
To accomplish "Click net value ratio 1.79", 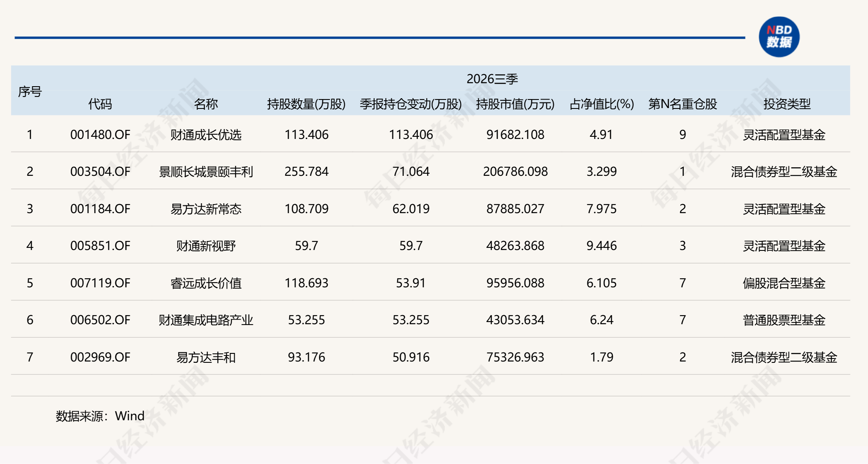I will tap(602, 357).
